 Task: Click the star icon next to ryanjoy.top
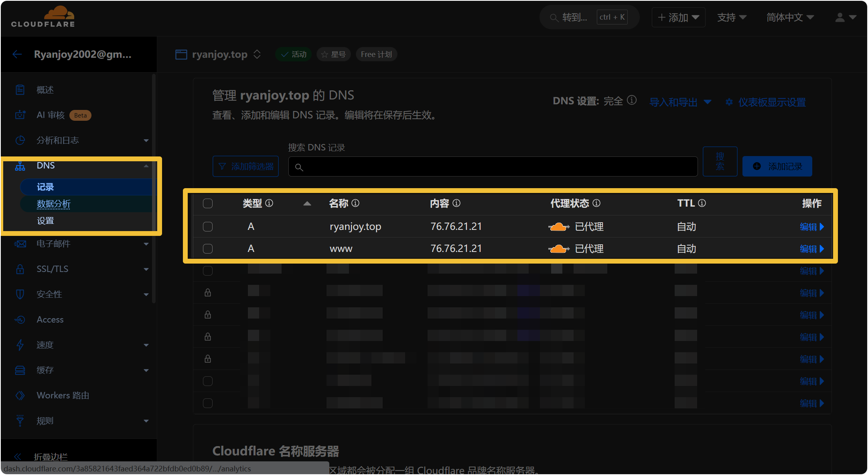pos(325,54)
